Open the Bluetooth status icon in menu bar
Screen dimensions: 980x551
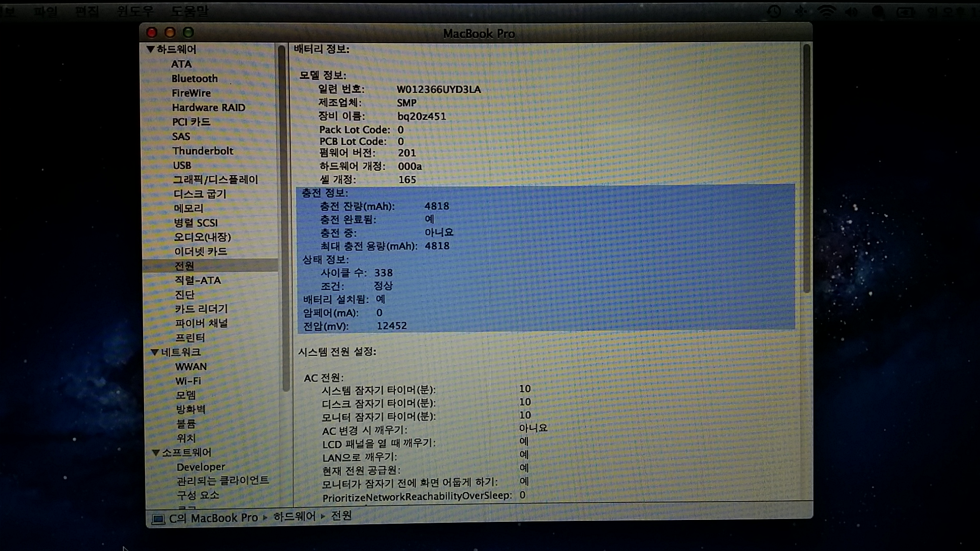tap(801, 11)
